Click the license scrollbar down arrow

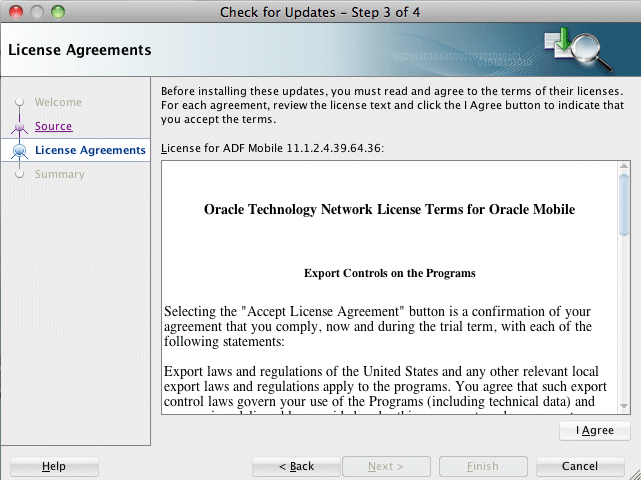624,406
